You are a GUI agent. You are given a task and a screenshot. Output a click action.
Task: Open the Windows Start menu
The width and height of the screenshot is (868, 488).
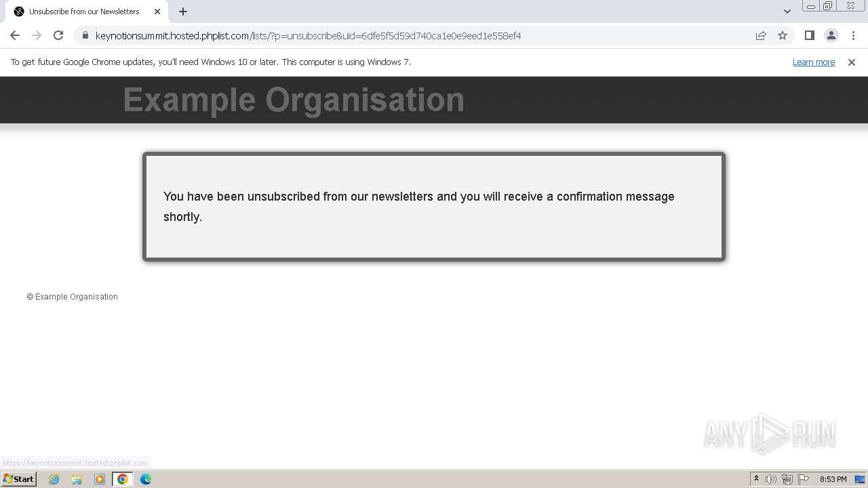coord(18,479)
